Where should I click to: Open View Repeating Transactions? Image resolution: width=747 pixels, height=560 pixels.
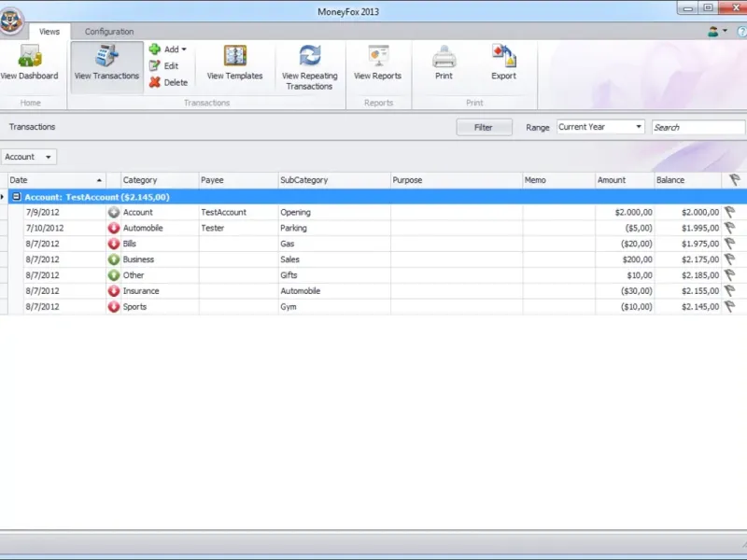point(310,67)
